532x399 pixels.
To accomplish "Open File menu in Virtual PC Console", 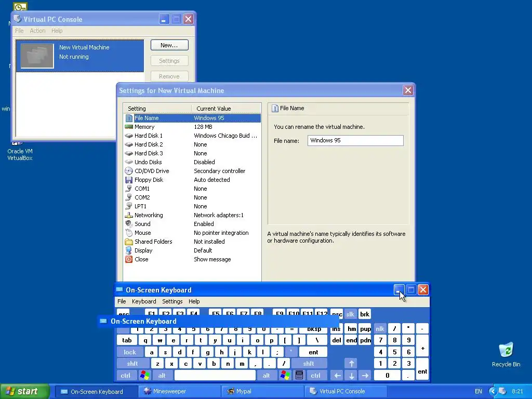I will (x=19, y=31).
